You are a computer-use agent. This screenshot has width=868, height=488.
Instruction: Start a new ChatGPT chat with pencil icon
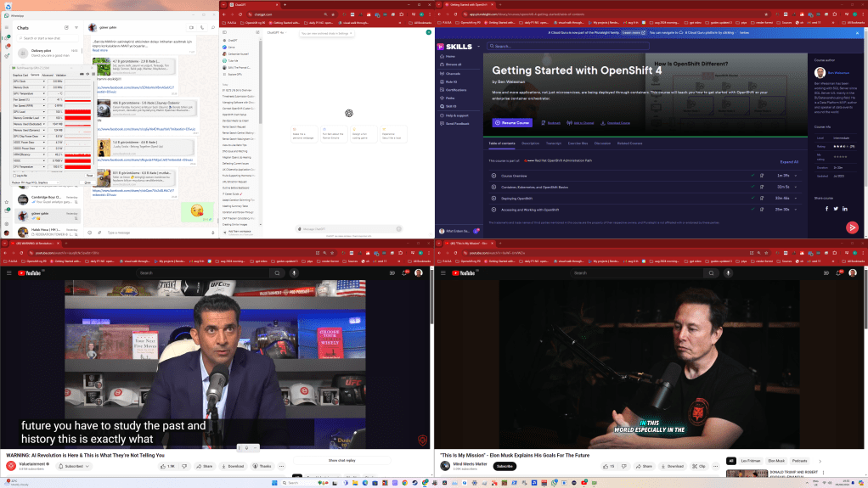coord(258,32)
